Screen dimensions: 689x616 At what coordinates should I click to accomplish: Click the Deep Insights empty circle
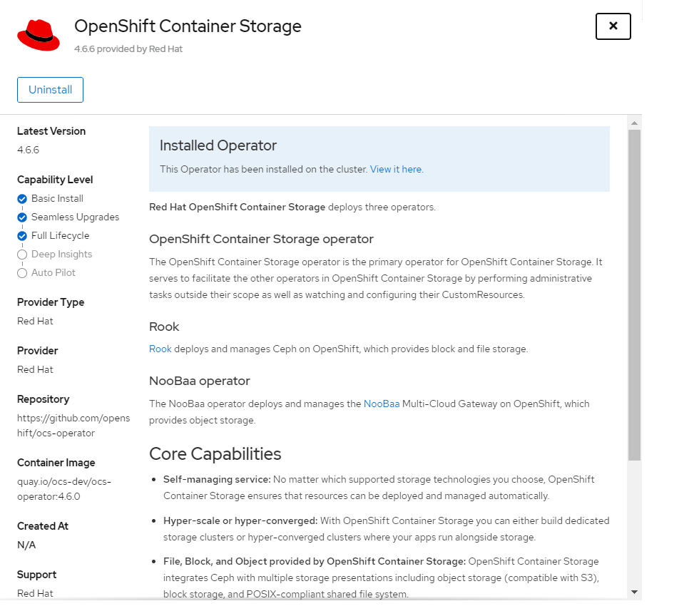[x=22, y=255]
